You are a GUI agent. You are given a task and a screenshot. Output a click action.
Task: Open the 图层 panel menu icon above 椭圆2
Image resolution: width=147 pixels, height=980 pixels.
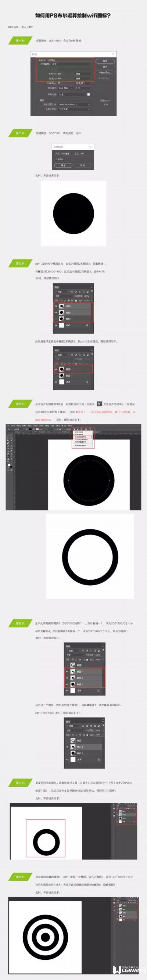point(92,287)
